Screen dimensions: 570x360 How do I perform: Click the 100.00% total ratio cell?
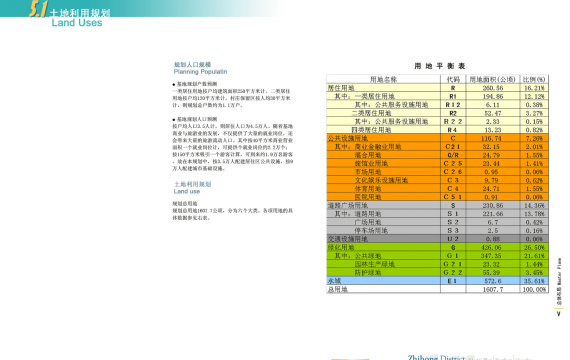pos(534,289)
